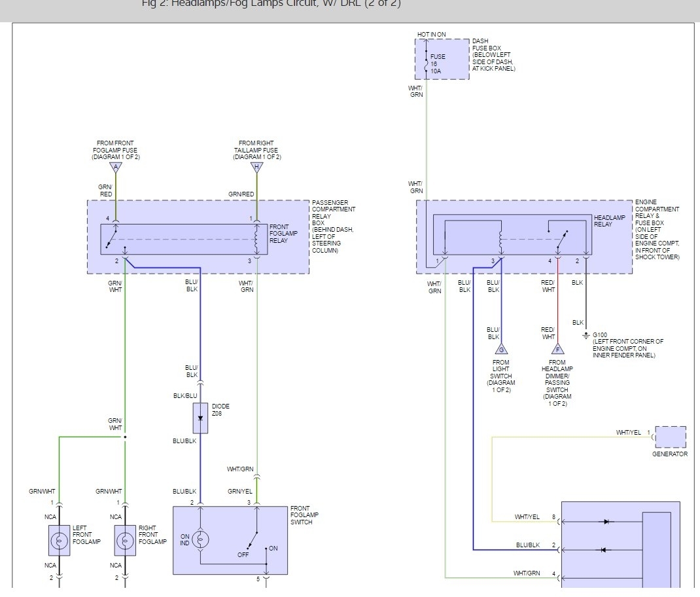Click 'FROM FRONT FOGLAMP FUSE' label

pyautogui.click(x=116, y=150)
